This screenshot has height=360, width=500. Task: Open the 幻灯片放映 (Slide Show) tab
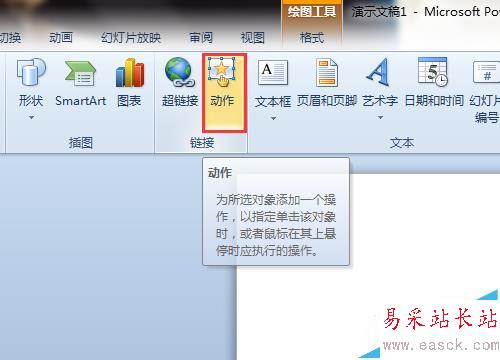pyautogui.click(x=131, y=37)
